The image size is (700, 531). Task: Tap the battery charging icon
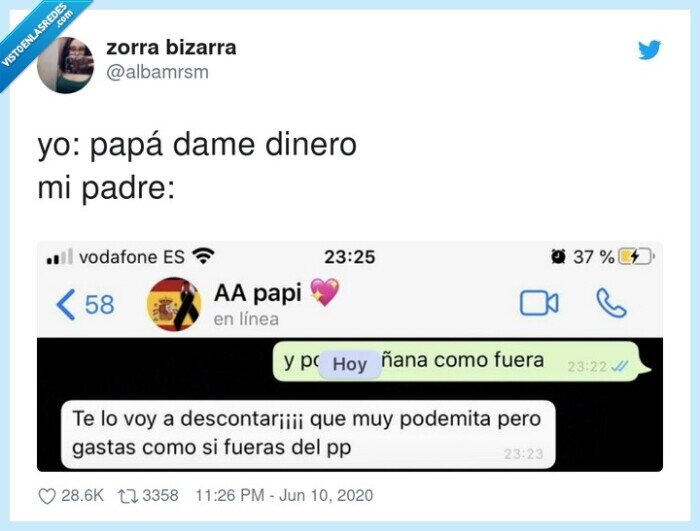(636, 257)
